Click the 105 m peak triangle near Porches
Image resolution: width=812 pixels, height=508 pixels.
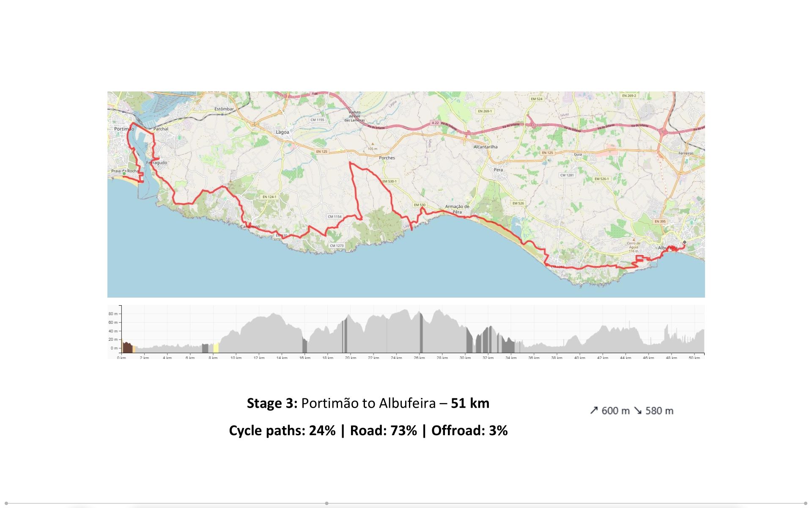coord(373,144)
